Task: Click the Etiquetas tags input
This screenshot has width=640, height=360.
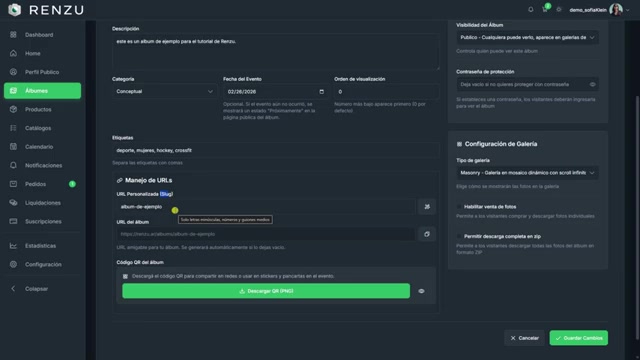Action: [276, 150]
